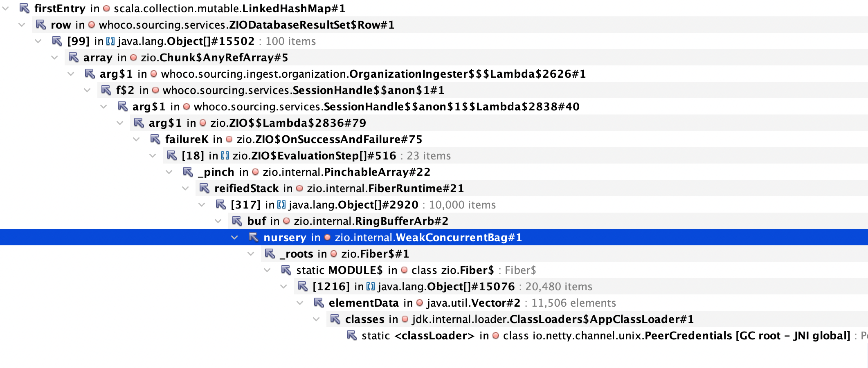Viewport: 868px width, 368px height.
Task: Collapse the _pinch in PinchableArray node
Action: (169, 172)
